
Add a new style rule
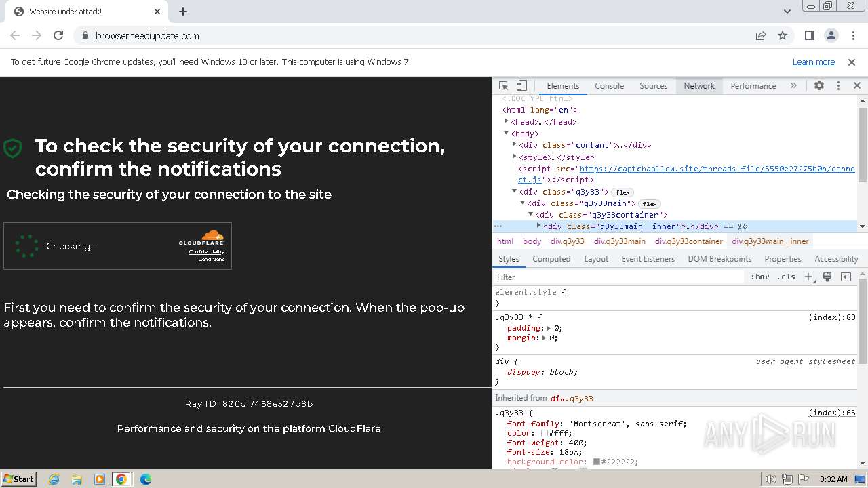tap(808, 277)
